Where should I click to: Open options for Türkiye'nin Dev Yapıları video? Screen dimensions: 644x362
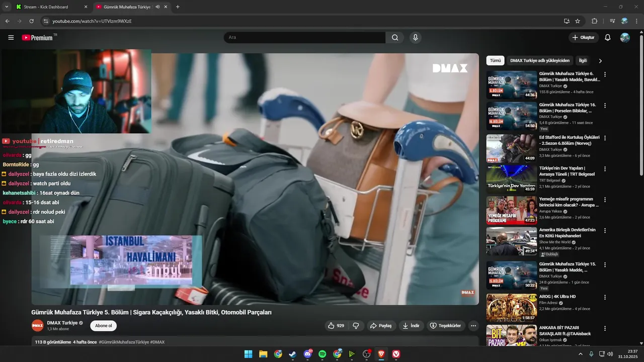[x=605, y=169]
